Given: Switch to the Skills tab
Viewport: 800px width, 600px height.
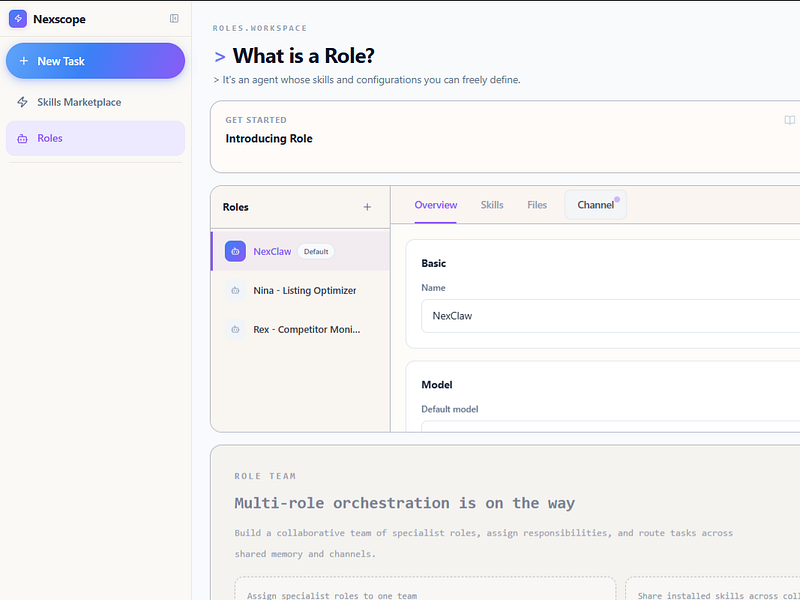Looking at the screenshot, I should (x=492, y=205).
